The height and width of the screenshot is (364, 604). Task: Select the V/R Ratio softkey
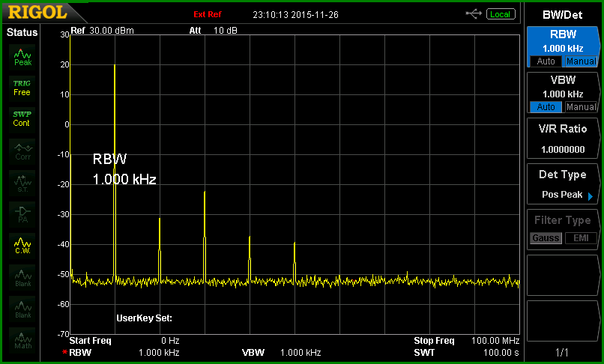pyautogui.click(x=563, y=138)
